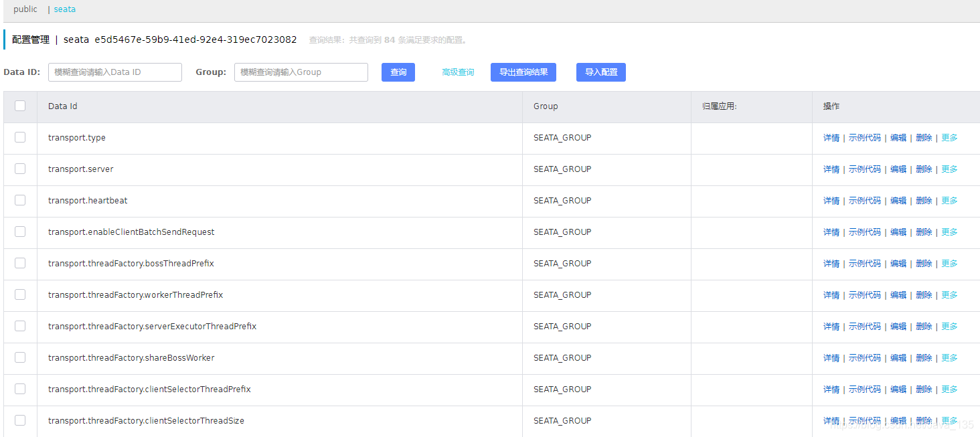This screenshot has width=980, height=437.
Task: Check the shareBossWorker row checkbox
Action: point(20,357)
